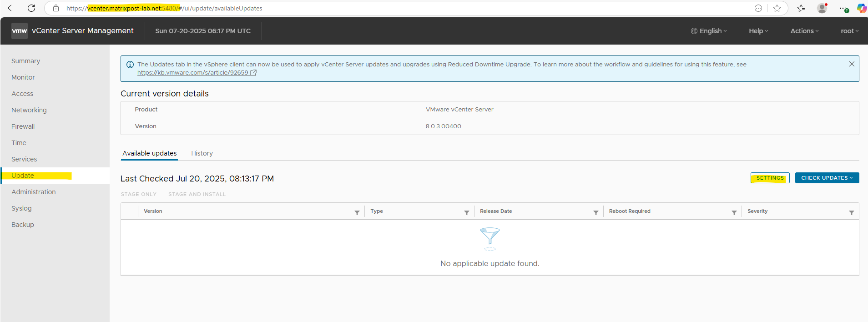Image resolution: width=868 pixels, height=322 pixels.
Task: Click version value 8.0.3.00400
Action: coord(444,126)
